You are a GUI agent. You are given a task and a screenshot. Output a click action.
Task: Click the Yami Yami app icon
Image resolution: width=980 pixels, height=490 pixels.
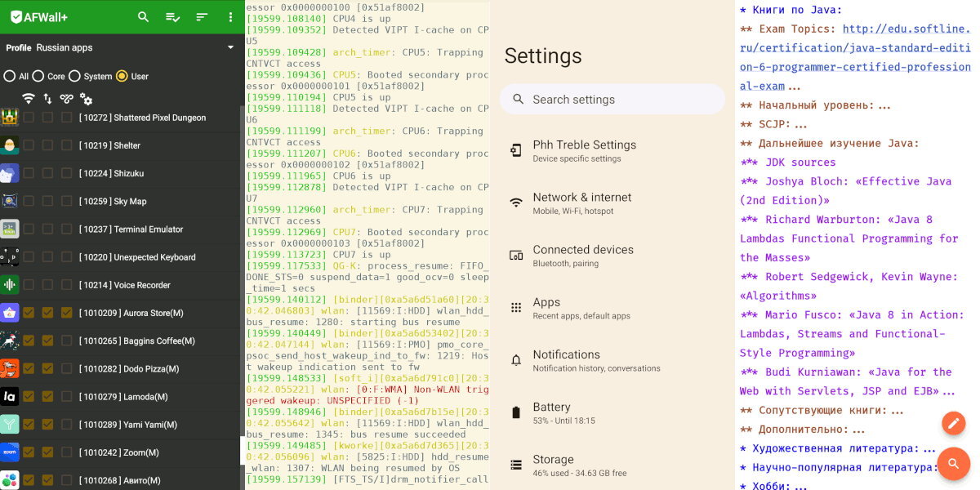point(9,425)
